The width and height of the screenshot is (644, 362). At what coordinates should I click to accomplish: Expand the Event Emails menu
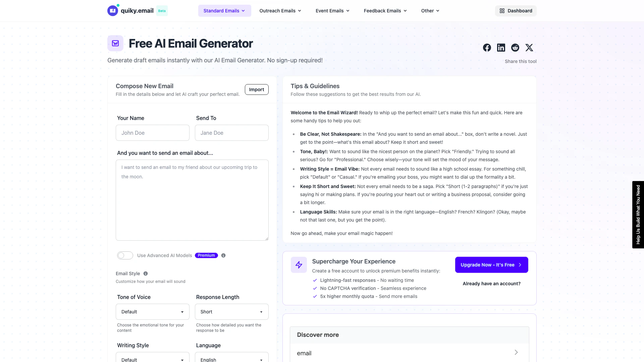pyautogui.click(x=332, y=11)
